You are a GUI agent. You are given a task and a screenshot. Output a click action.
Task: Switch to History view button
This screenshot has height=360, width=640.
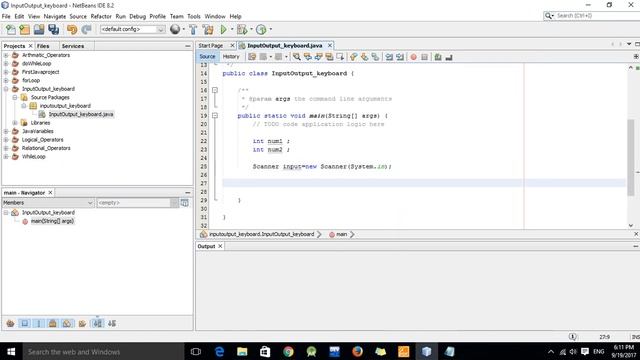pyautogui.click(x=231, y=57)
